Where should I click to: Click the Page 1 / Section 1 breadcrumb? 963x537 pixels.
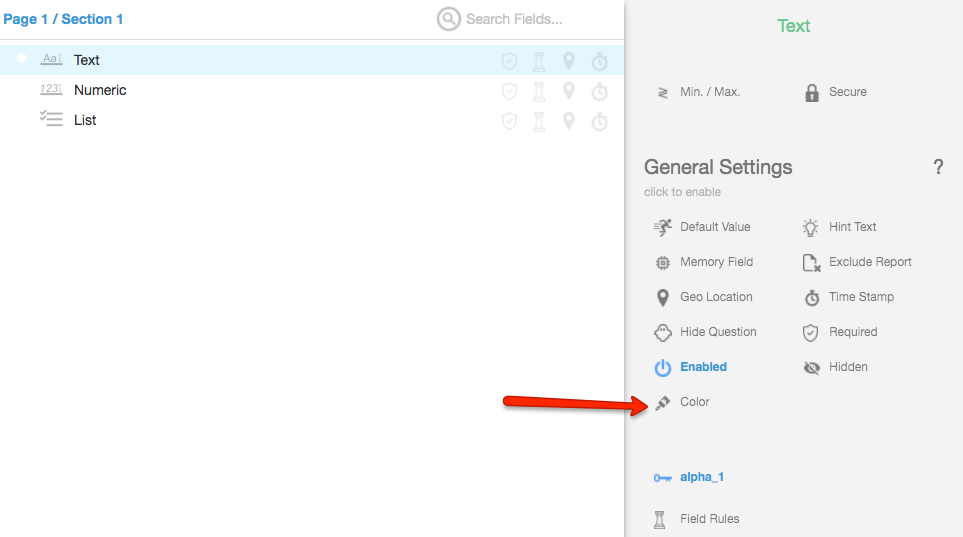point(64,19)
